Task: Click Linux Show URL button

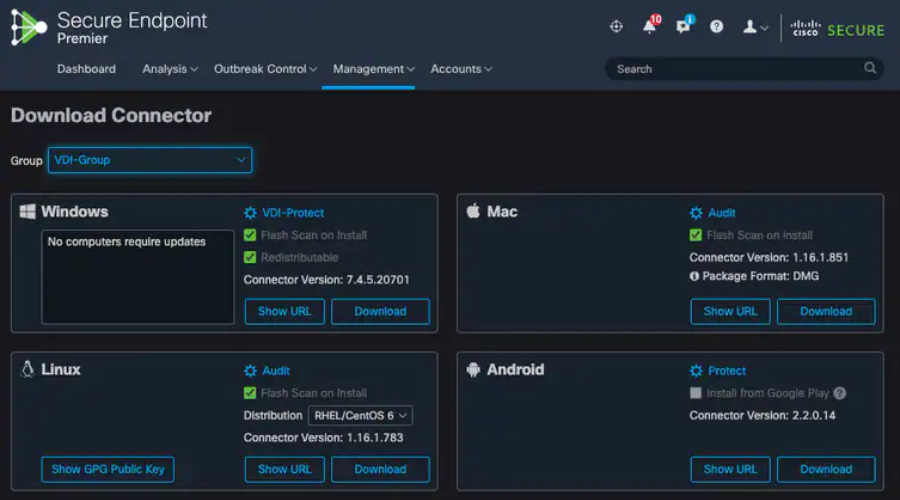Action: point(285,469)
